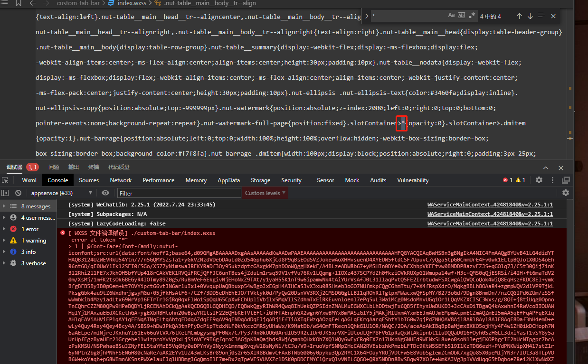Select the highlighted asterisk after slotContainer>
The width and height of the screenshot is (588, 364).
coord(404,123)
